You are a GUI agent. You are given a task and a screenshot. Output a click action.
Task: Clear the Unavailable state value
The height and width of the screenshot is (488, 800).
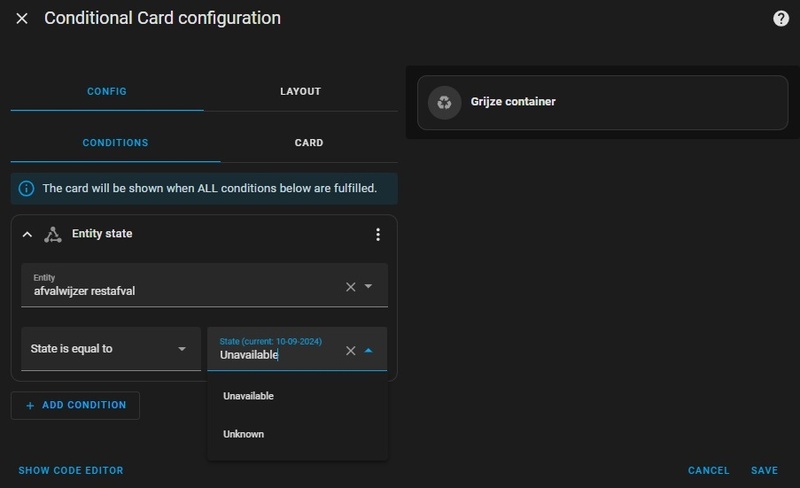(x=350, y=351)
